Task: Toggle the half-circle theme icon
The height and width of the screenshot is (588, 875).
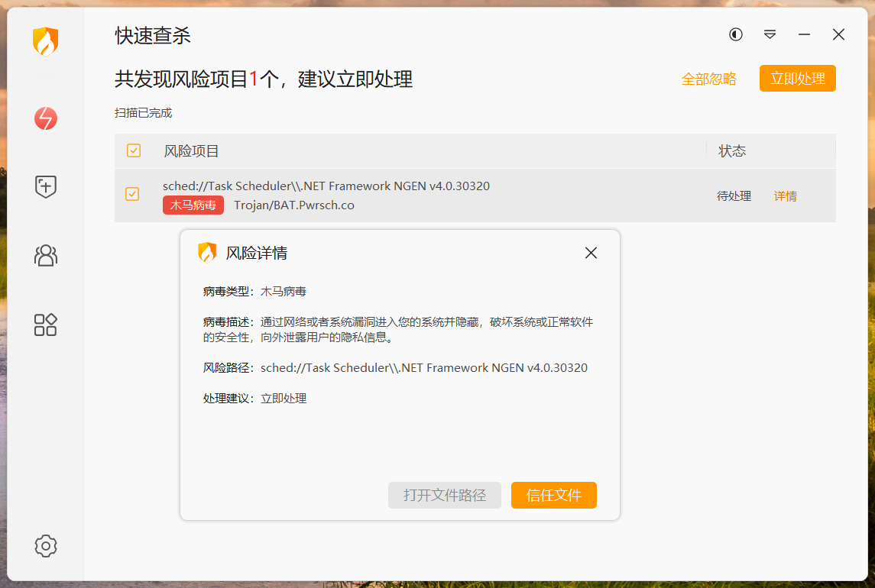Action: click(736, 34)
